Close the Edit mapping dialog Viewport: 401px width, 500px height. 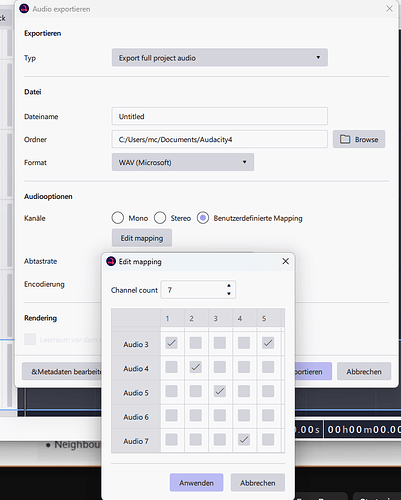coord(286,261)
